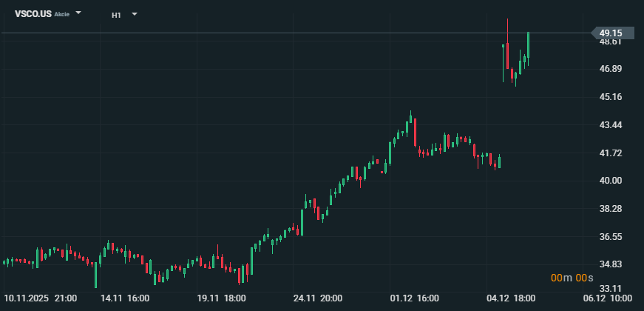Click the 36.55 price axis label
Image resolution: width=644 pixels, height=311 pixels.
611,237
